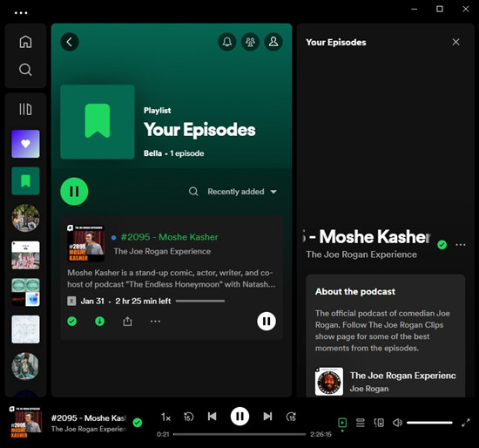The height and width of the screenshot is (448, 479).
Task: Open The Joe Rogan Experience show in About card
Action: tap(403, 376)
